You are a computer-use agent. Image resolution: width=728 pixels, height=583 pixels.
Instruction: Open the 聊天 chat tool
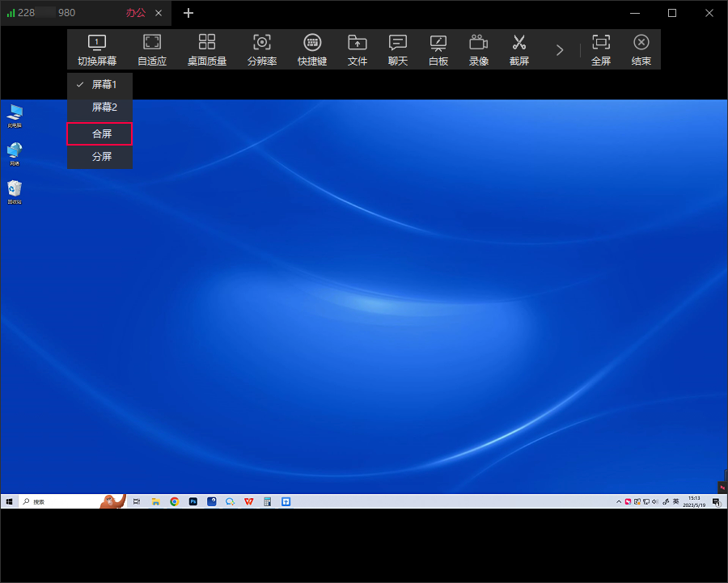point(397,50)
